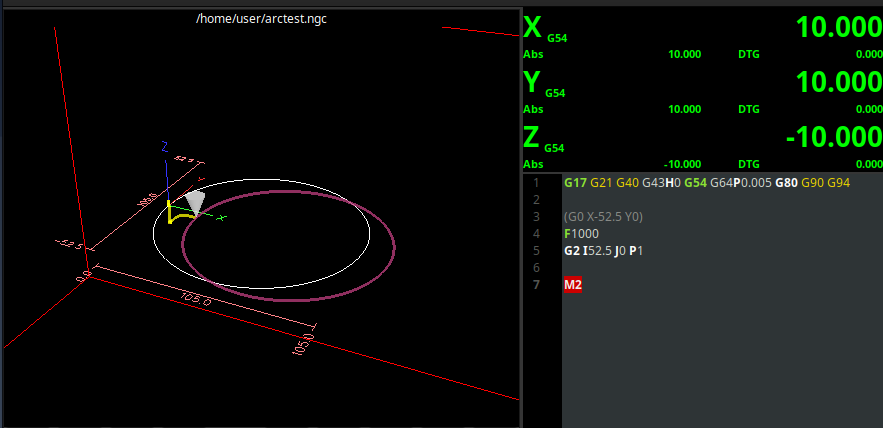Click the large Y axis letter in DRO
This screenshot has height=428, width=883.
pyautogui.click(x=532, y=82)
